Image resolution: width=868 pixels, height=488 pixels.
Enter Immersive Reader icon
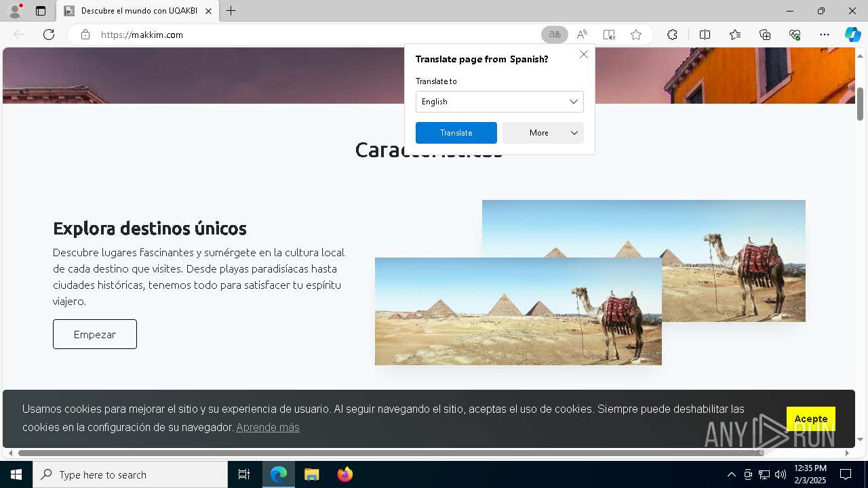click(609, 35)
